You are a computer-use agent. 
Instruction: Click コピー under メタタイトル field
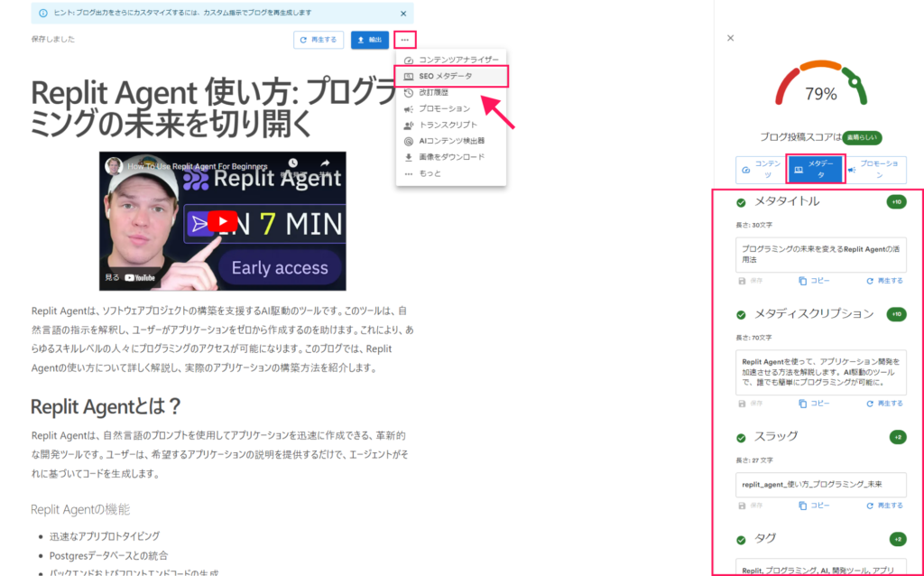pyautogui.click(x=814, y=281)
